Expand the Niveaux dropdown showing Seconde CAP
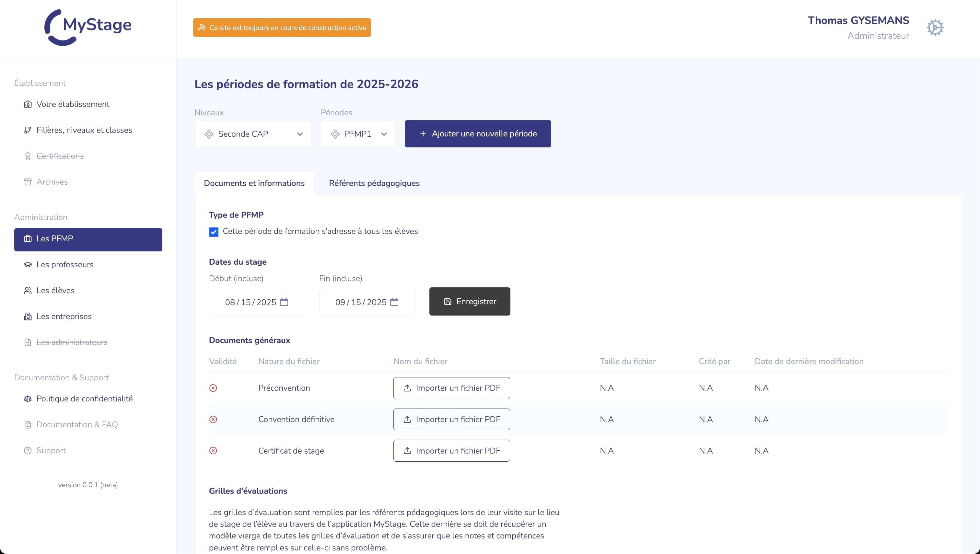Screen dimensions: 980x554 point(253,134)
